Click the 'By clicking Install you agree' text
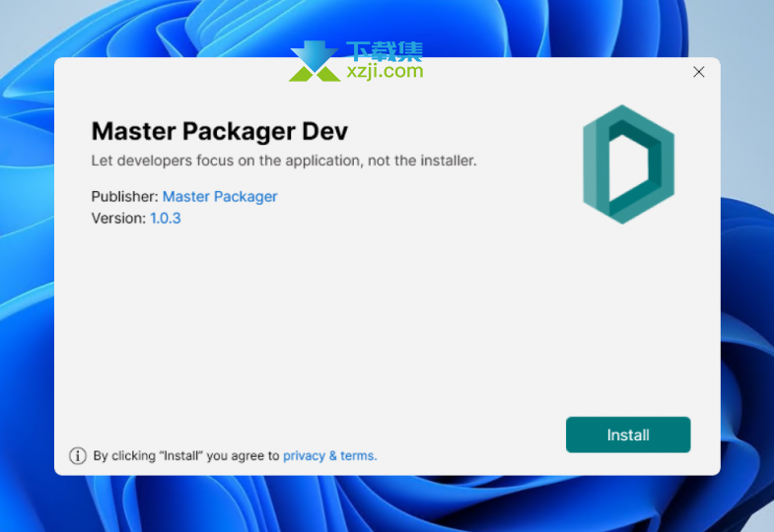Image resolution: width=774 pixels, height=532 pixels. pos(186,455)
